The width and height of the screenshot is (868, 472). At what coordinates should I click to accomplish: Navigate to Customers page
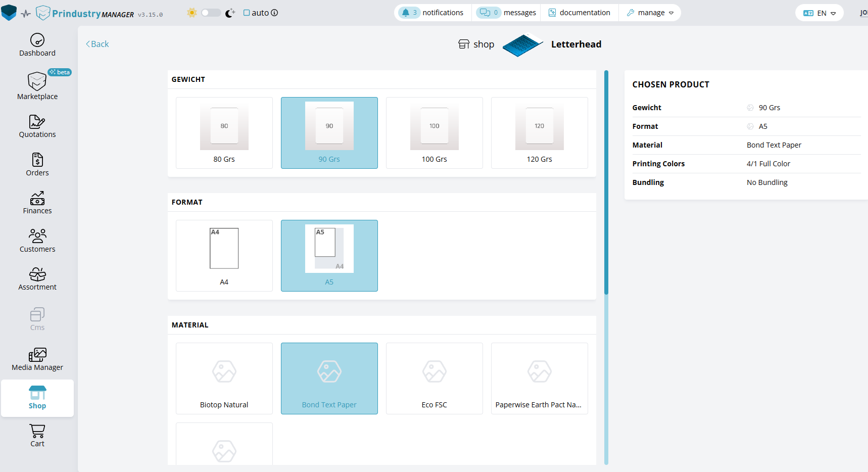(37, 241)
